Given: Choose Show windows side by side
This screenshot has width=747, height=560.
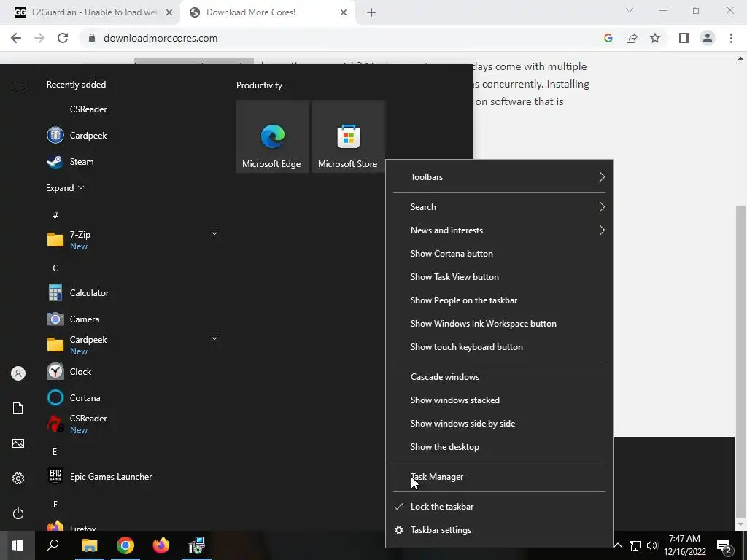Looking at the screenshot, I should point(499,424).
